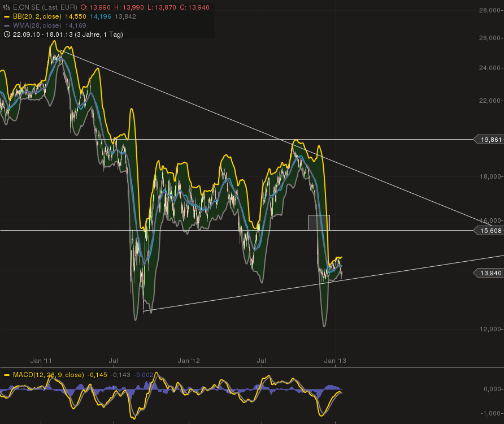Image resolution: width=504 pixels, height=424 pixels.
Task: Click the clock icon next to date range
Action: pyautogui.click(x=6, y=34)
